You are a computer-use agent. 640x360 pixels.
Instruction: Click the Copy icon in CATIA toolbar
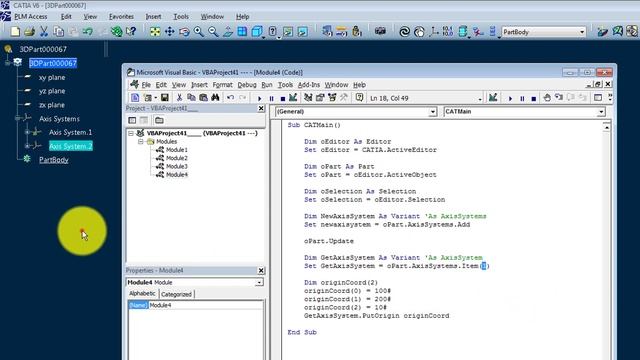[59, 31]
